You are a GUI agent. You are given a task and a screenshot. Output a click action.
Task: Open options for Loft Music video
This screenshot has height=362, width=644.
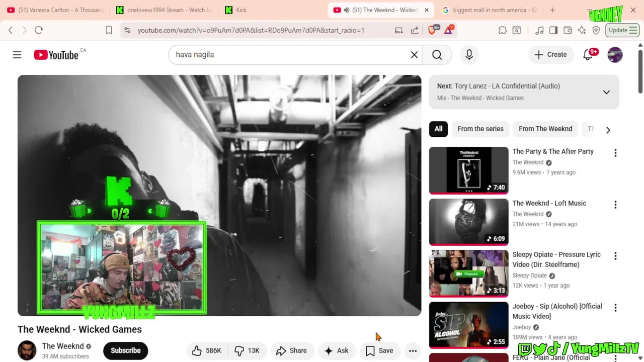coord(615,205)
